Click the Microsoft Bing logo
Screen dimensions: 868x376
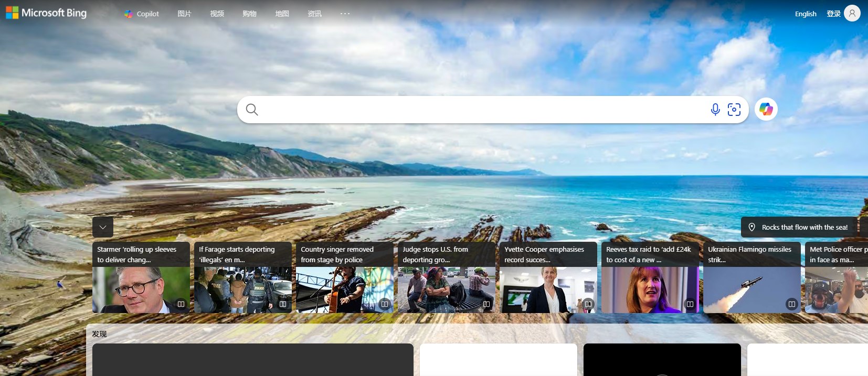(x=46, y=13)
